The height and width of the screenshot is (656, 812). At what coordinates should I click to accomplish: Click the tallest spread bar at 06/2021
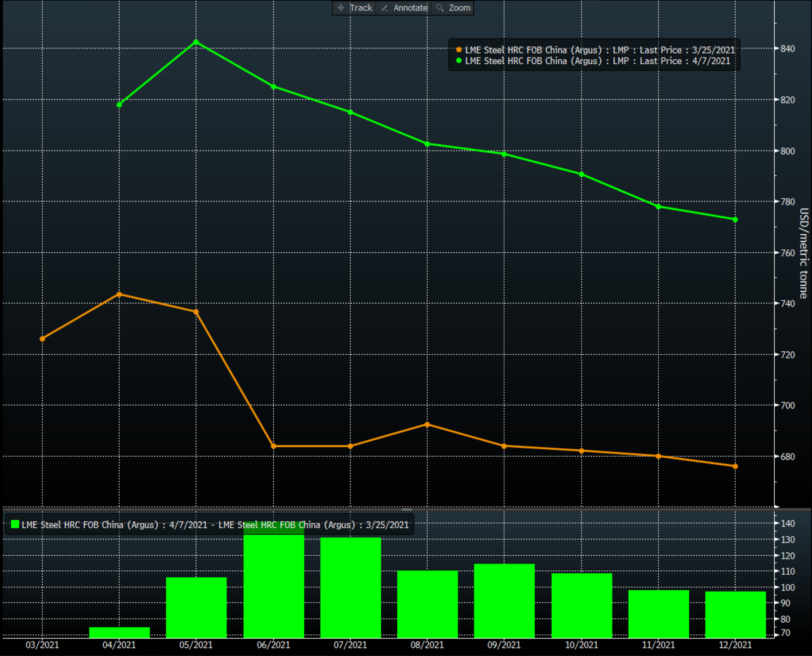tap(274, 585)
